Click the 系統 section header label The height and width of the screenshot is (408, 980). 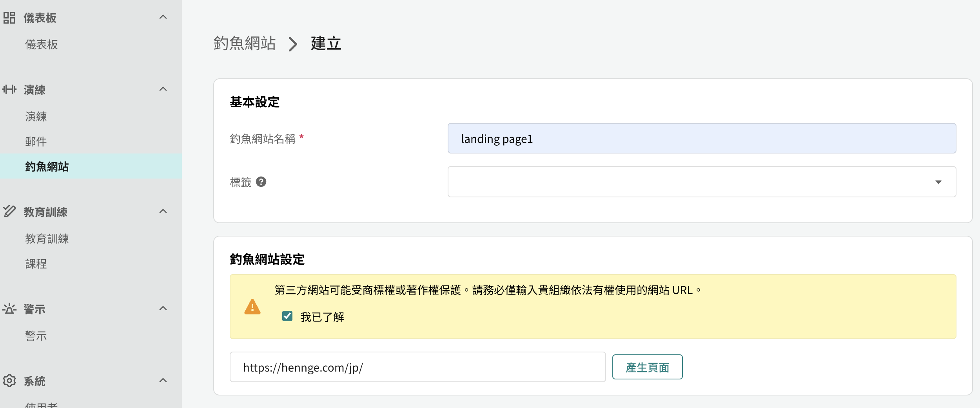coord(34,381)
